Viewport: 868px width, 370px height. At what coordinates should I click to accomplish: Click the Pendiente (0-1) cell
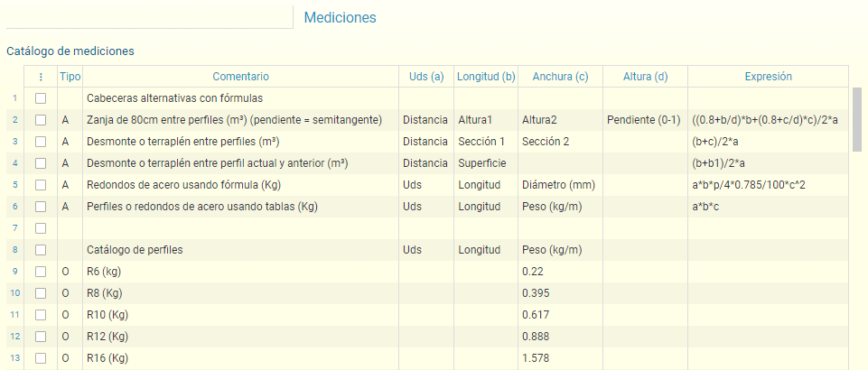point(643,120)
